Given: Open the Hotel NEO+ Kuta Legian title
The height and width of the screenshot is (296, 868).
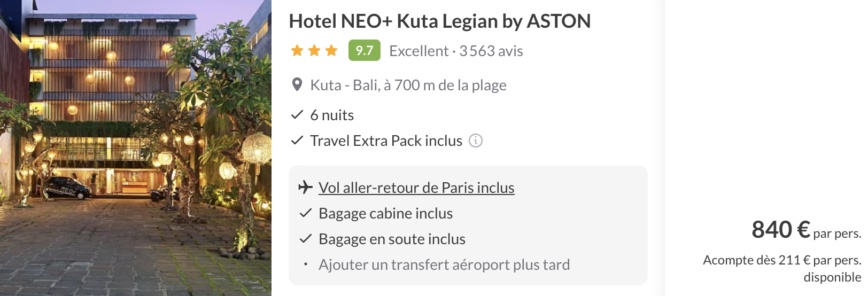Looking at the screenshot, I should 439,21.
